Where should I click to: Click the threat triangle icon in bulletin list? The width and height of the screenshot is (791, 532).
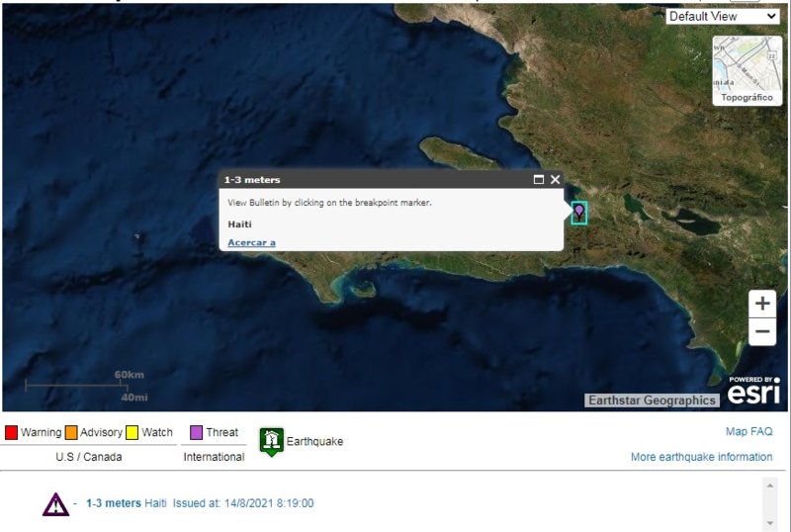pos(55,504)
